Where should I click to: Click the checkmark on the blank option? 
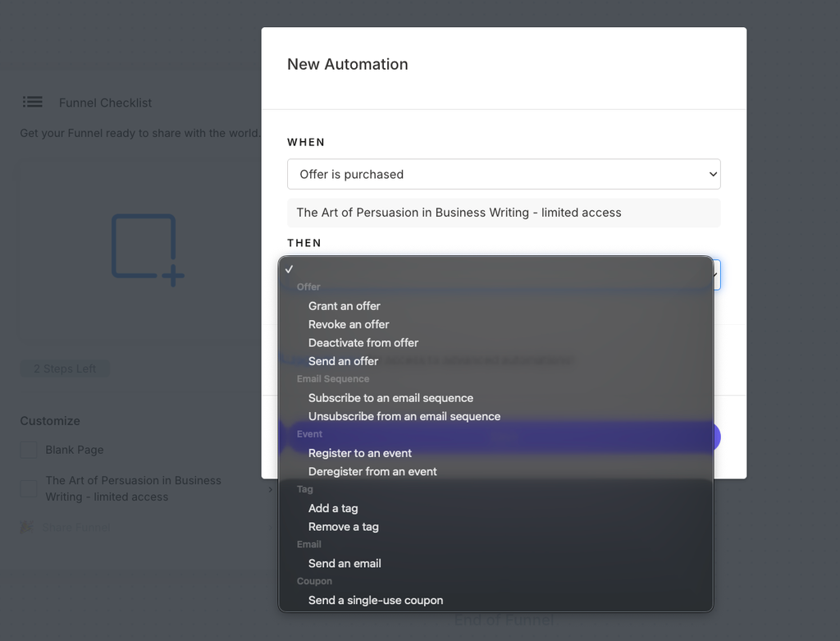(290, 269)
